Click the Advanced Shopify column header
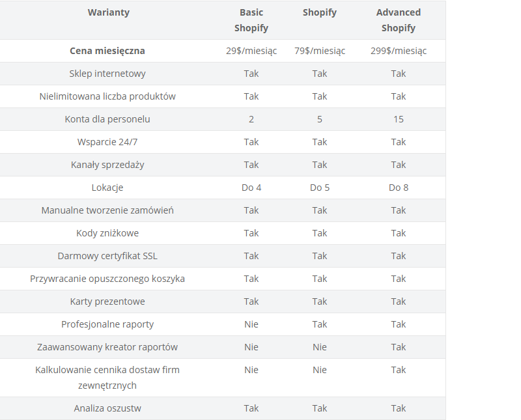Screen dimensions: 521x420 click(x=398, y=20)
